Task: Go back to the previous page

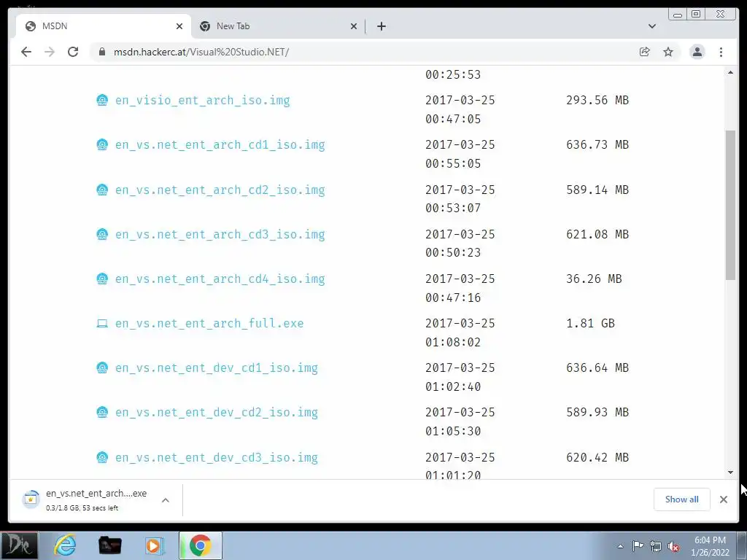Action: click(x=26, y=52)
